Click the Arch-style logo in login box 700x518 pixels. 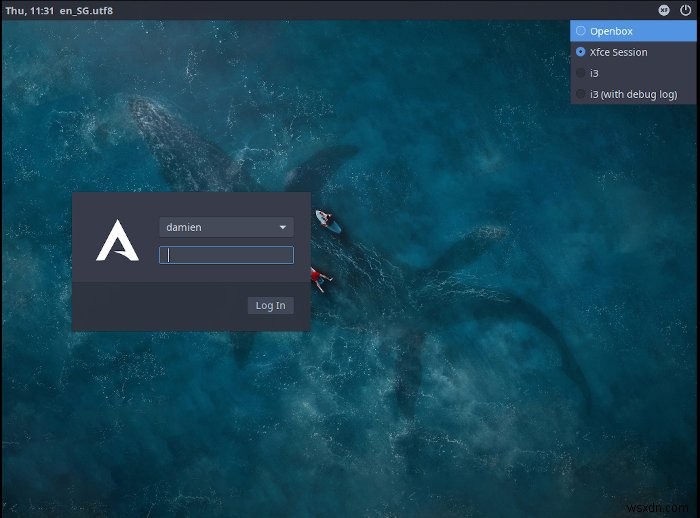[x=117, y=240]
